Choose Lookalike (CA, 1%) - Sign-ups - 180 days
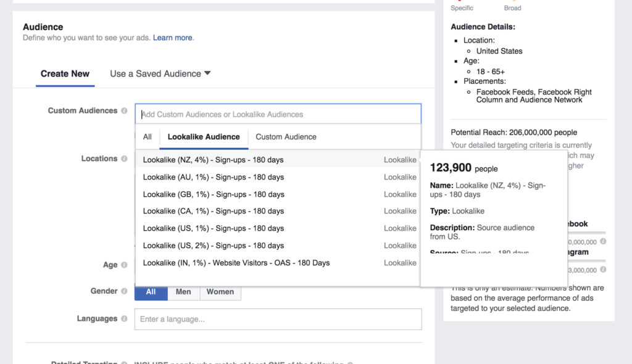Viewport: 632px width, 364px height. pyautogui.click(x=278, y=211)
